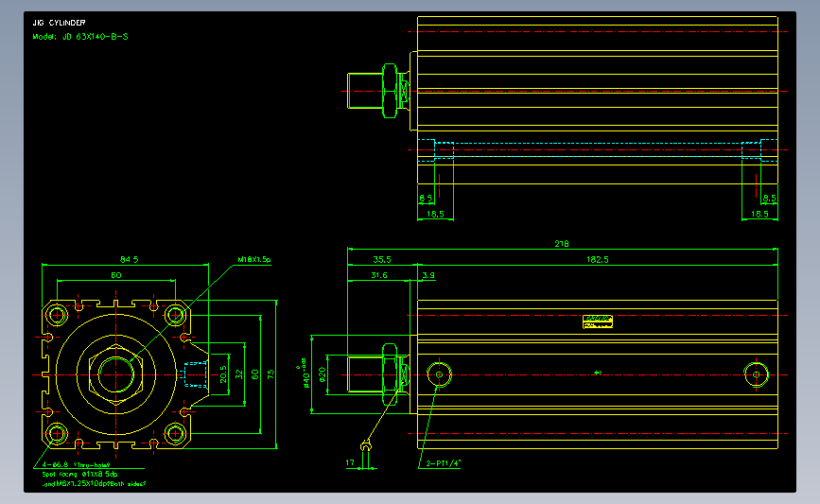Click the "Spot facing ø11X8.5dp" note

pyautogui.click(x=79, y=474)
